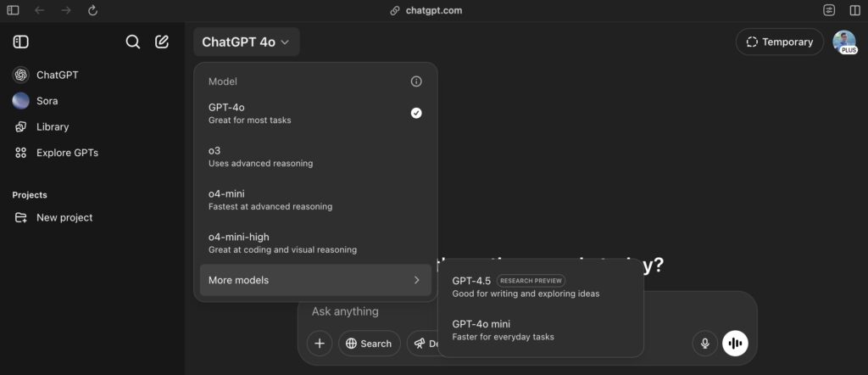Image resolution: width=868 pixels, height=375 pixels.
Task: Collapse the ChatGPT 4o model dropdown
Action: [x=247, y=42]
